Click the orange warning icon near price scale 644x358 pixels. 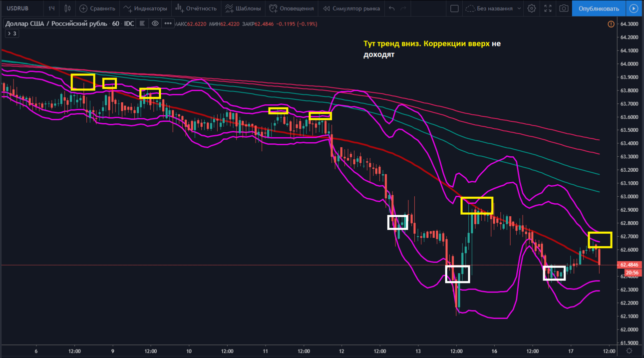point(611,24)
